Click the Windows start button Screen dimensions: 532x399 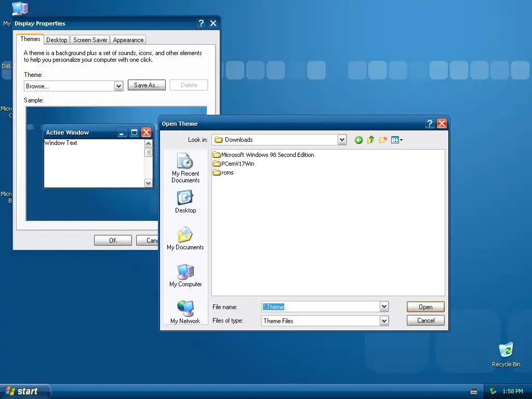[25, 391]
